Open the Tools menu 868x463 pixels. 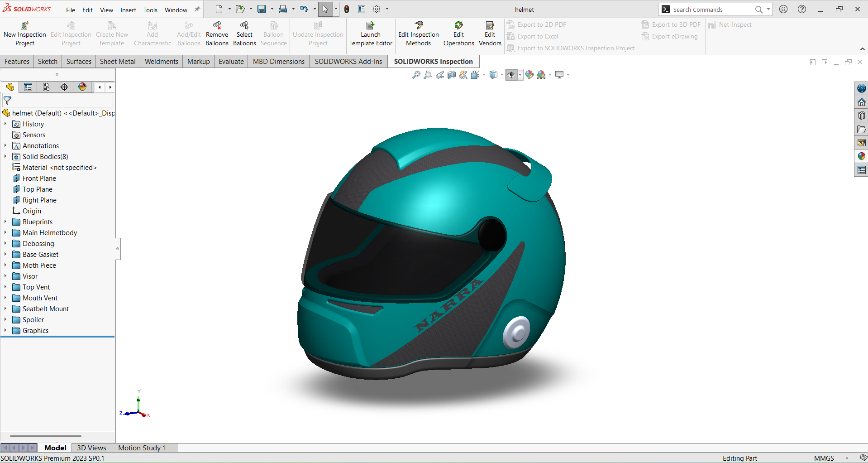[x=150, y=10]
